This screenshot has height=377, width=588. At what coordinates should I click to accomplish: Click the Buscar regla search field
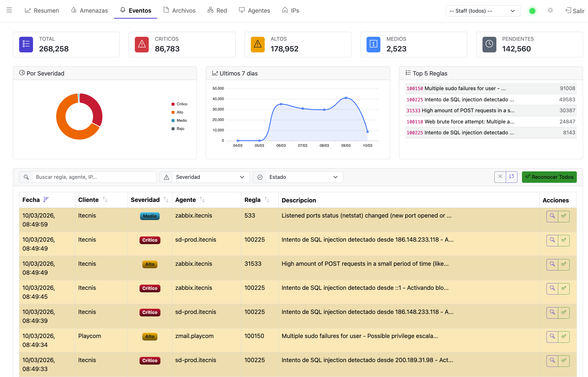[x=94, y=177]
